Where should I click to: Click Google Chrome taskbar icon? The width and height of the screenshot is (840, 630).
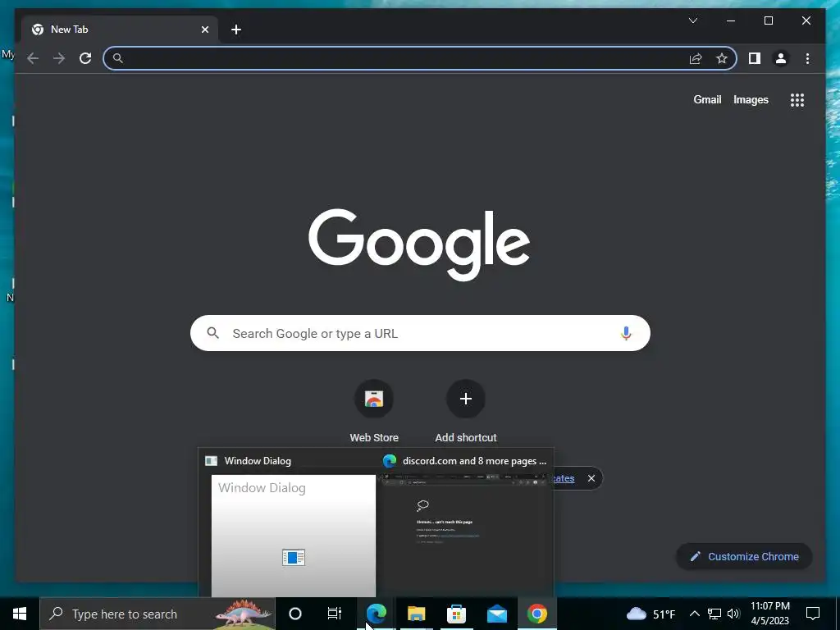click(x=536, y=614)
